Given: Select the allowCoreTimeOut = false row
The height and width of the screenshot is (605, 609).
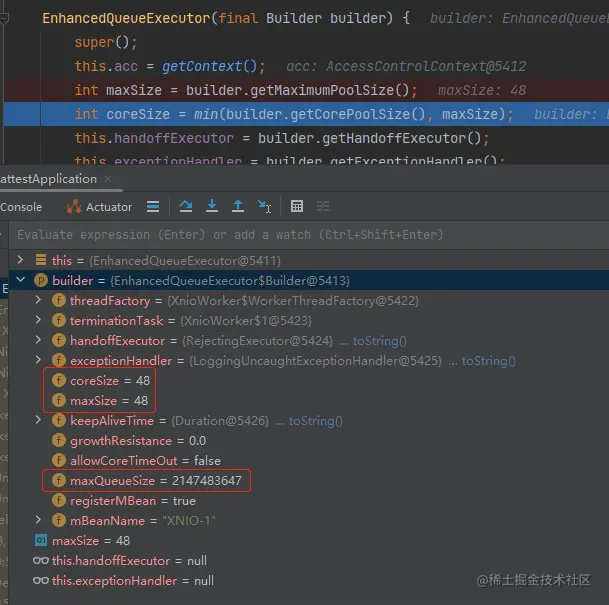Looking at the screenshot, I should (308, 461).
